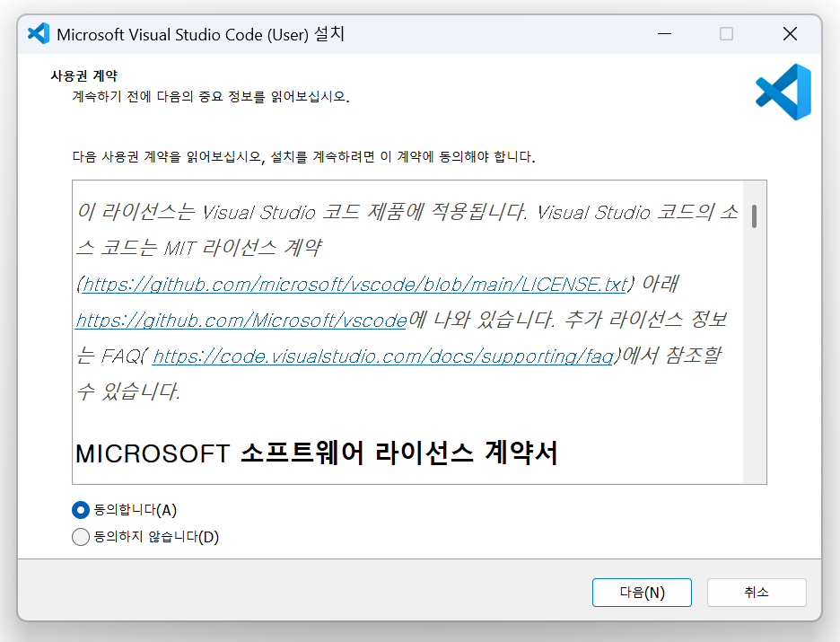Open the MIT LICENSE.txt GitHub link
Screen dimensions: 840x642
coord(354,285)
